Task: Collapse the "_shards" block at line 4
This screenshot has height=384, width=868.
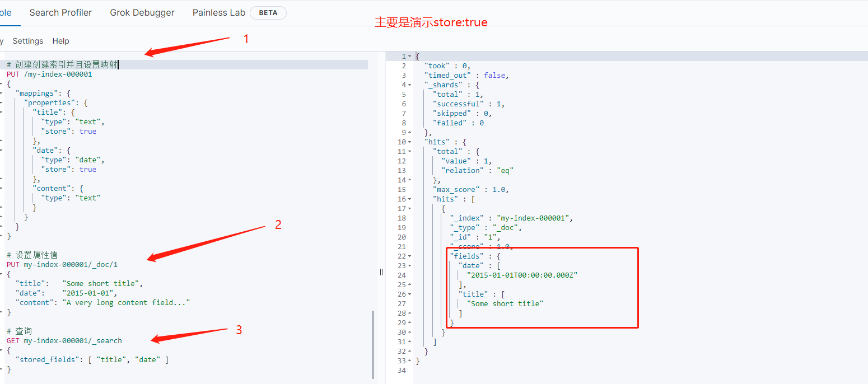Action: click(409, 85)
